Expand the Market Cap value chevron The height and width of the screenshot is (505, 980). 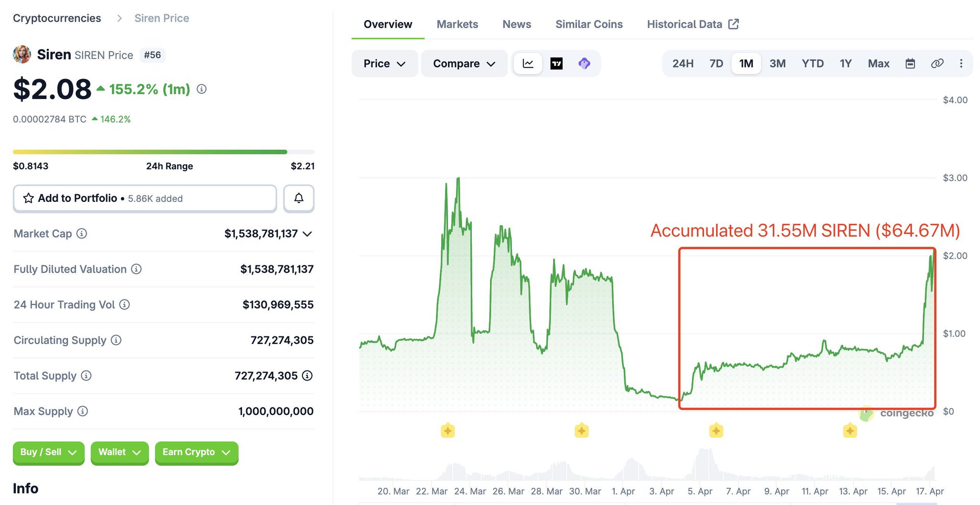[308, 234]
